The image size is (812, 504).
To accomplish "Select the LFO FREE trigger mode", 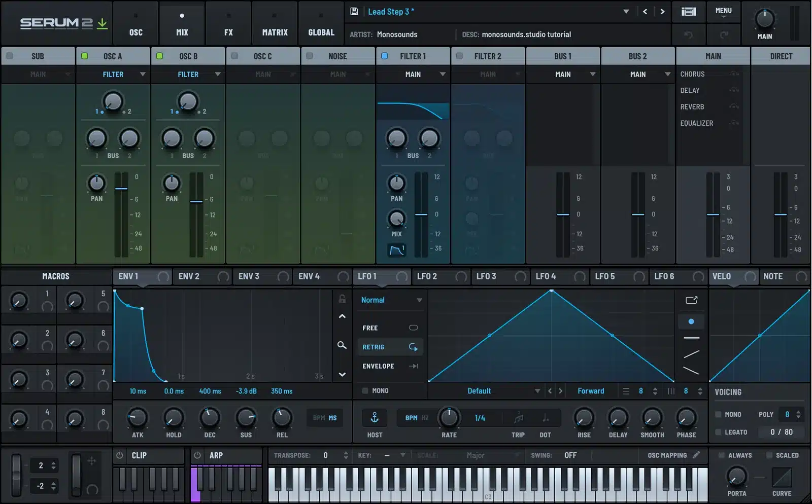I will point(390,328).
